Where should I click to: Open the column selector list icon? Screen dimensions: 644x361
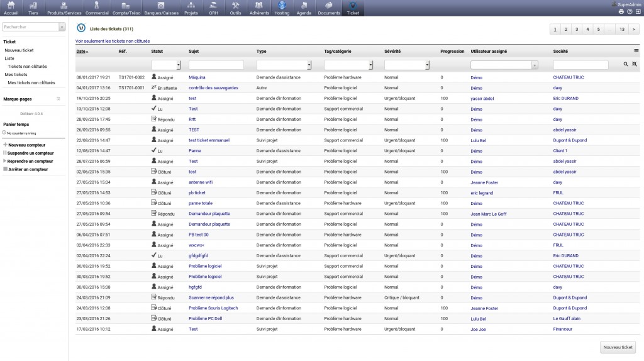tap(636, 51)
